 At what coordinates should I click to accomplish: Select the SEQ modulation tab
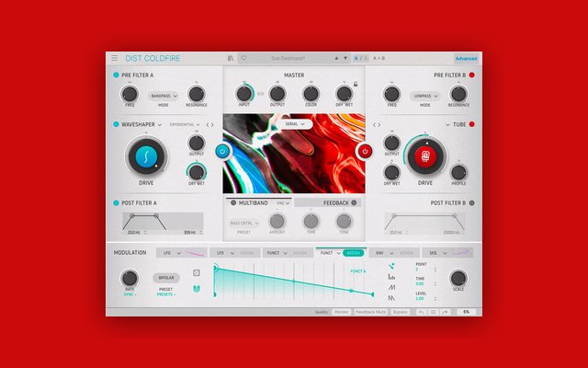[x=447, y=253]
